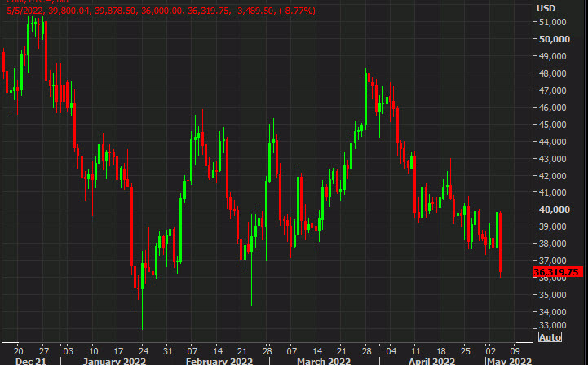Select the March 2022 month label
This screenshot has width=588, height=365.
point(324,359)
